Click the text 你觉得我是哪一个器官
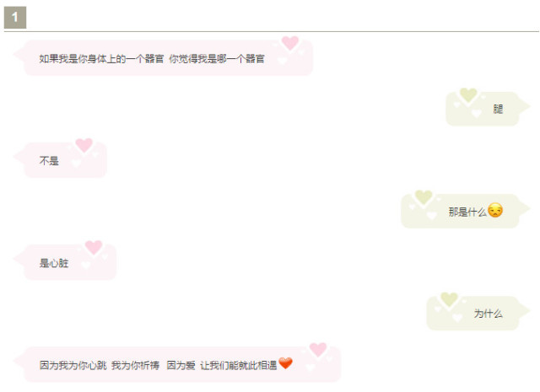Viewport: 540px width, 392px height. [217, 59]
